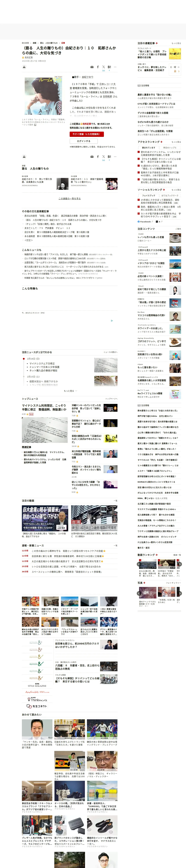Click the mail icon below the login notice
The width and height of the screenshot is (186, 868).
click(92, 157)
